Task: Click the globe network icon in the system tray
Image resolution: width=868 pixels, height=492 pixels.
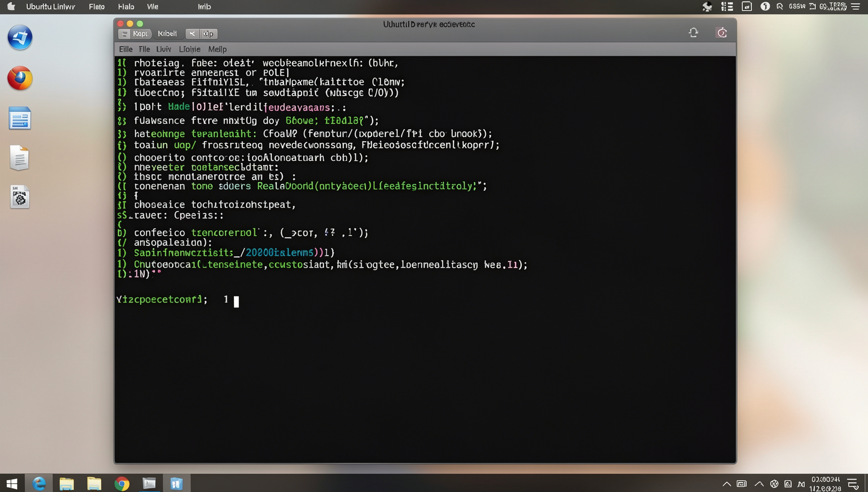Action: click(774, 484)
